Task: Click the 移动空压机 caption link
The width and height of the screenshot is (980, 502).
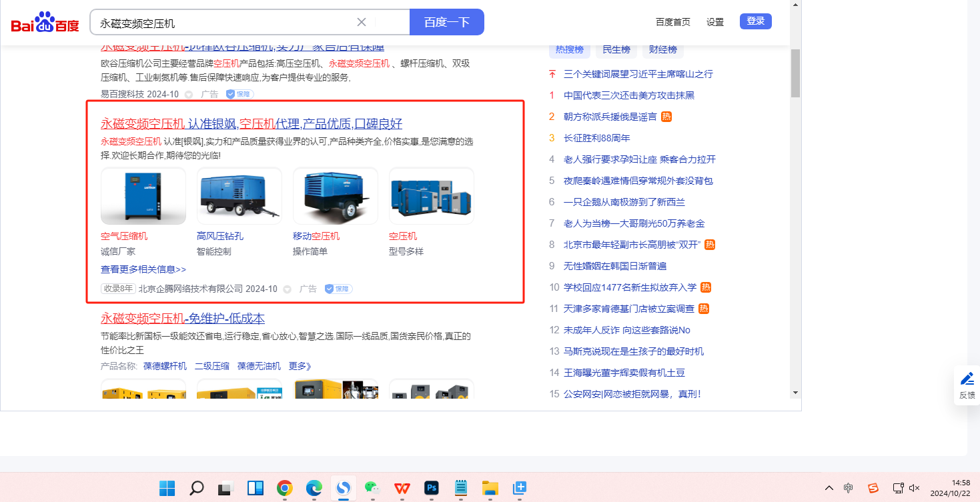Action: (316, 236)
